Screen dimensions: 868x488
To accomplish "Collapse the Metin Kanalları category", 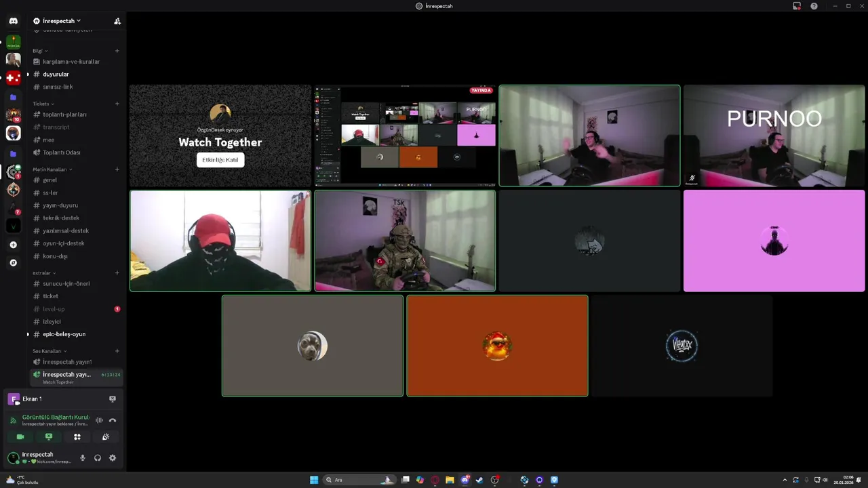I will [x=52, y=169].
